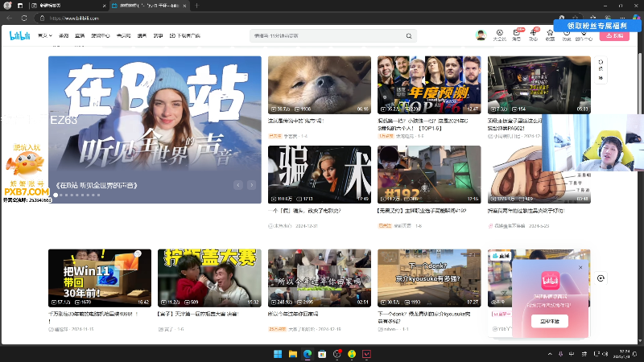Click the 一个「假」镜头 video title
The width and height of the screenshot is (644, 362).
[x=304, y=211]
